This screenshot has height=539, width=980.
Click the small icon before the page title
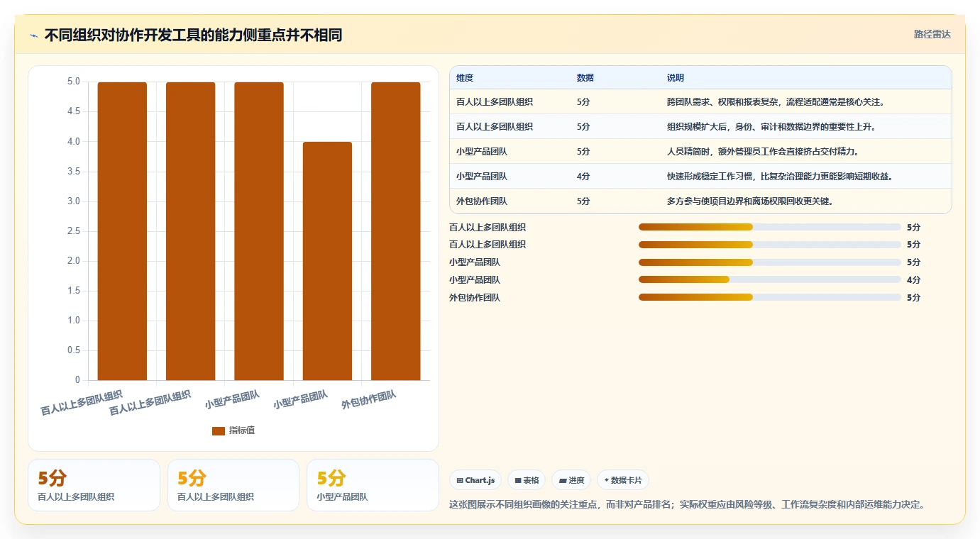tap(33, 35)
